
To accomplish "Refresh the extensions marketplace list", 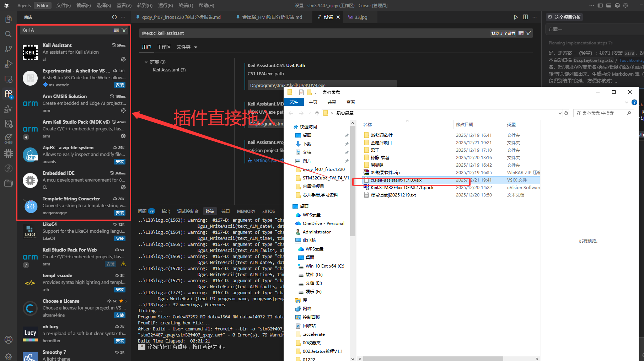I will [114, 17].
